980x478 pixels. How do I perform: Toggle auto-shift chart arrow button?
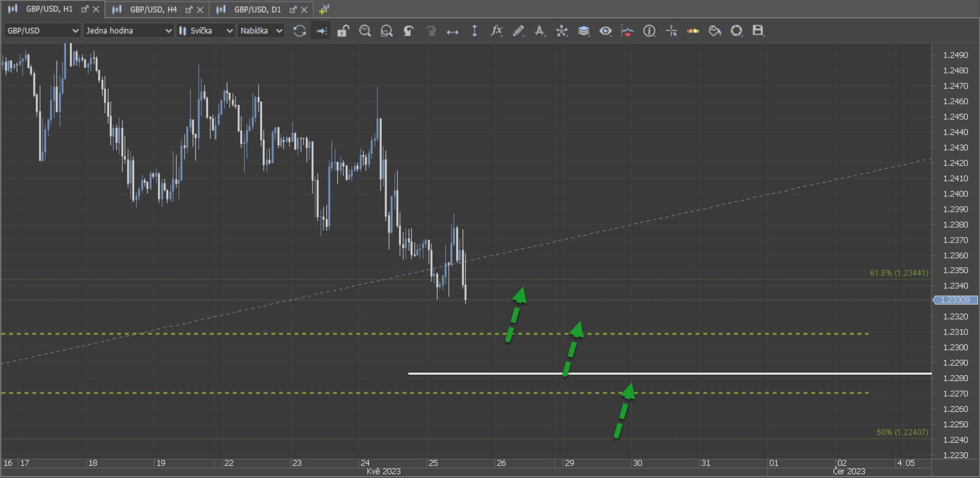(321, 31)
